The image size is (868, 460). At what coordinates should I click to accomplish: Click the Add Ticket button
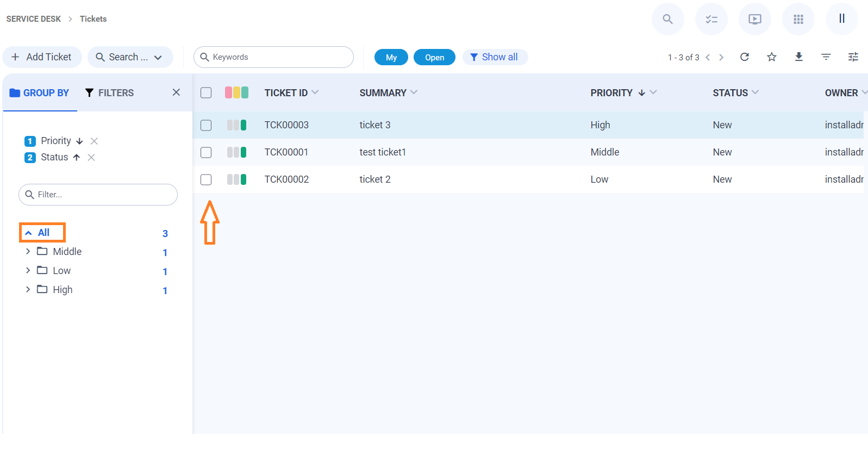[x=42, y=57]
